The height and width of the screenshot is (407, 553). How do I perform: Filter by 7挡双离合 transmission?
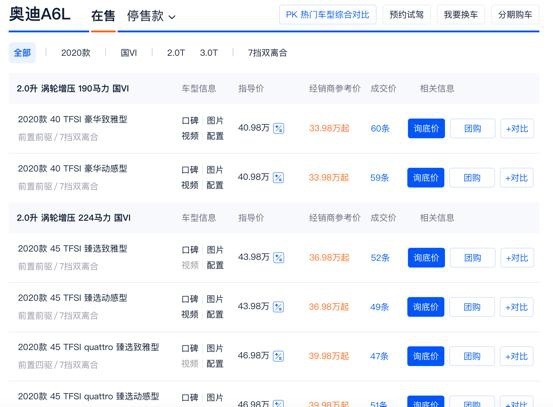[267, 53]
